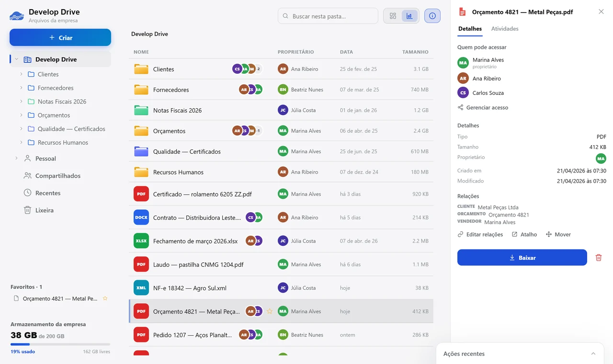
Task: Switch to grid view layout
Action: (x=393, y=16)
